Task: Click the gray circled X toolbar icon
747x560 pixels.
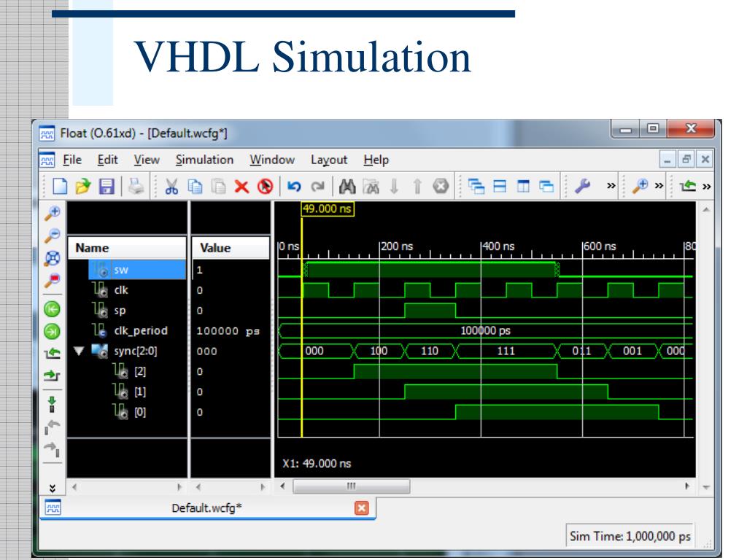Action: pyautogui.click(x=441, y=186)
